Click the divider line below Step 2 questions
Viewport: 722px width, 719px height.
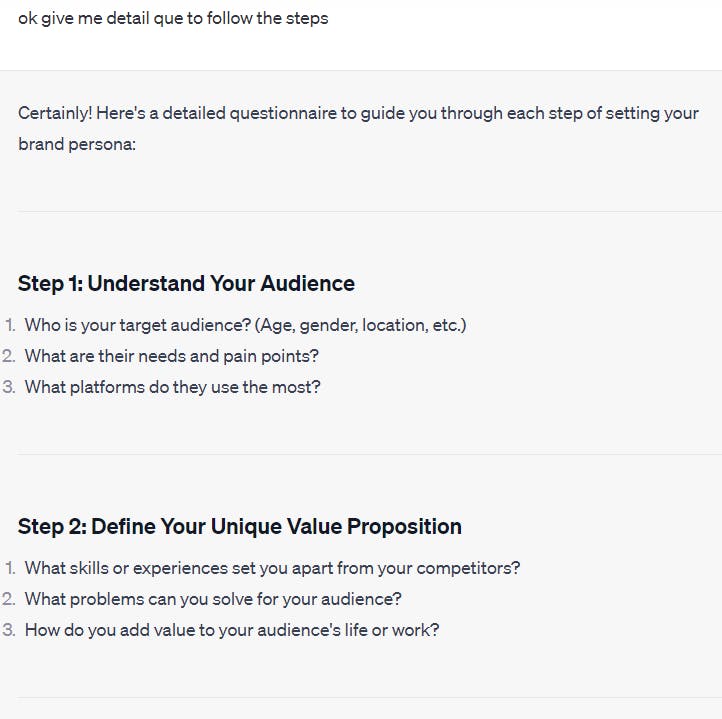pyautogui.click(x=369, y=697)
